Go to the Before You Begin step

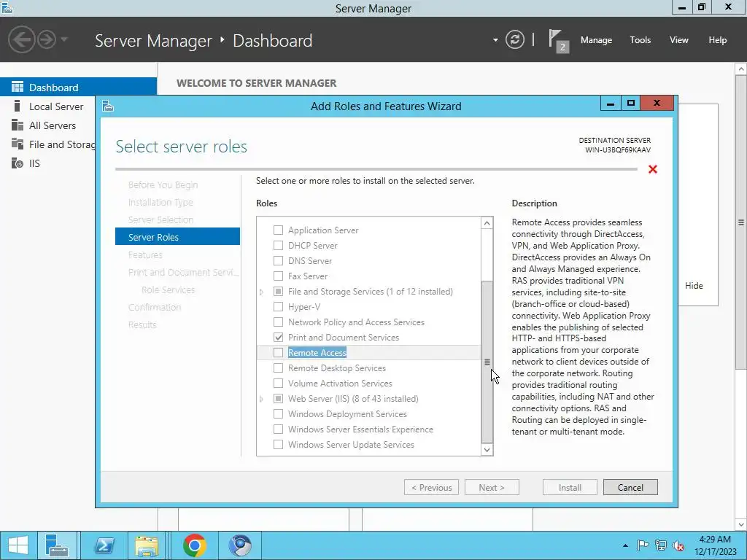point(163,184)
